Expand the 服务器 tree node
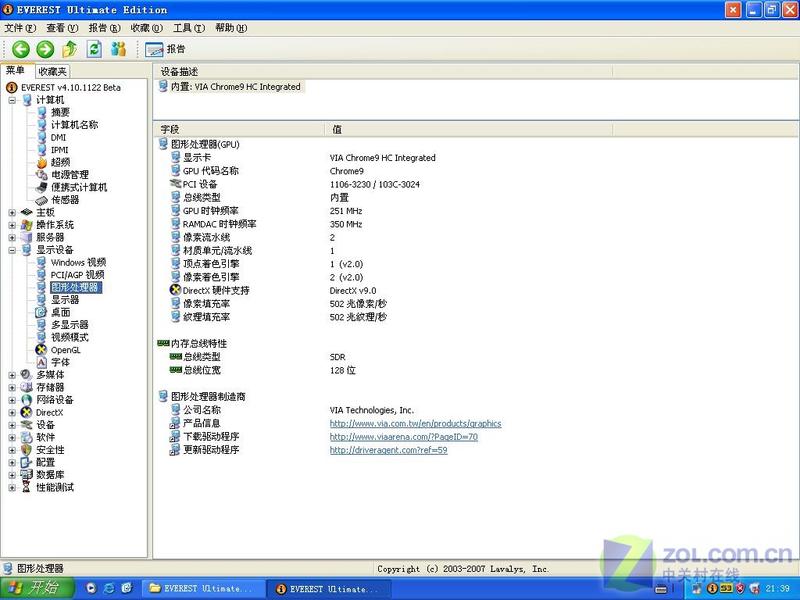Image resolution: width=800 pixels, height=600 pixels. click(x=12, y=237)
